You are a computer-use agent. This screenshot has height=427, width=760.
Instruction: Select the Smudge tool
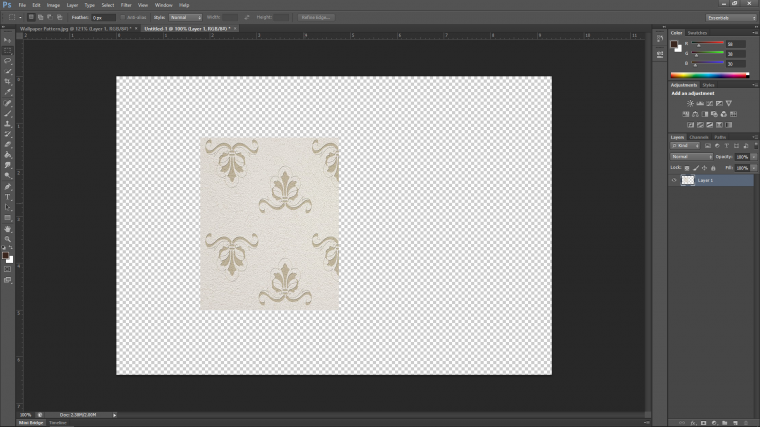7,165
